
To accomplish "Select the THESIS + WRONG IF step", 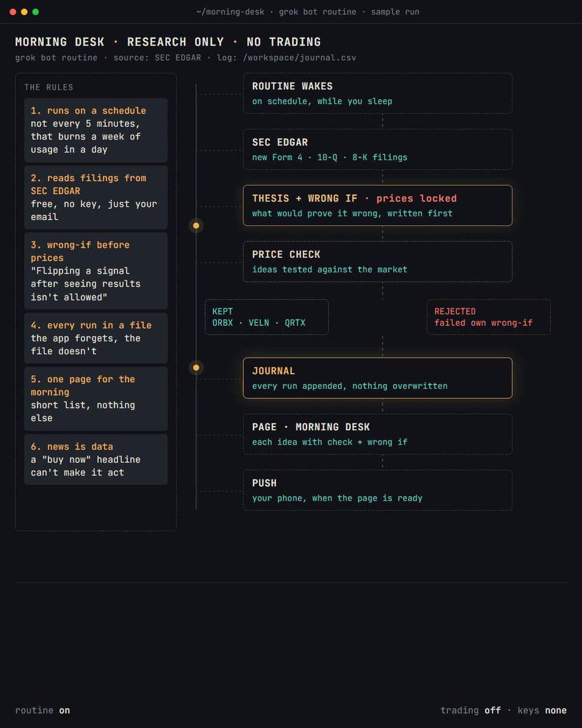I will [x=378, y=206].
